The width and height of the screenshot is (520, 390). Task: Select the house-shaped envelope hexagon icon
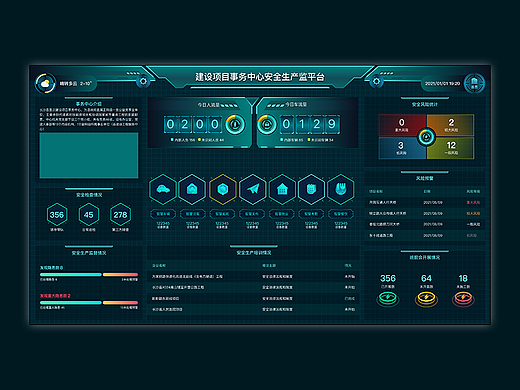point(192,189)
